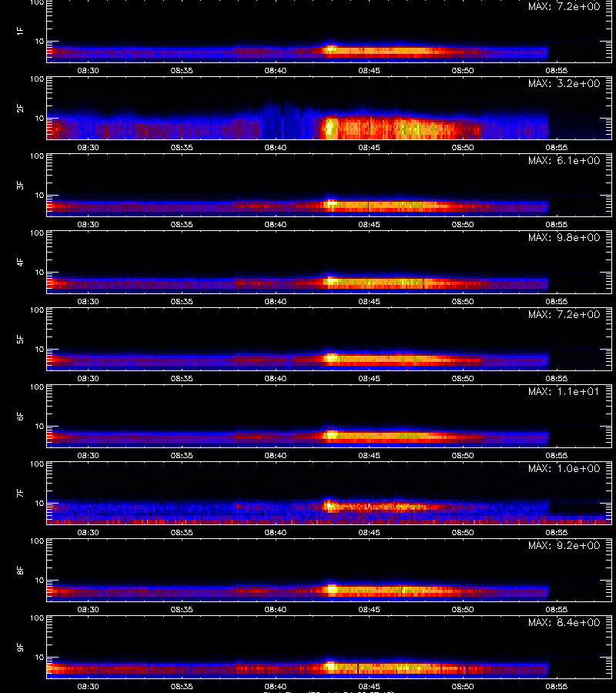The height and width of the screenshot is (693, 616).
Task: Click the 10 y-axis label of the 5F panel
Action: click(39, 349)
